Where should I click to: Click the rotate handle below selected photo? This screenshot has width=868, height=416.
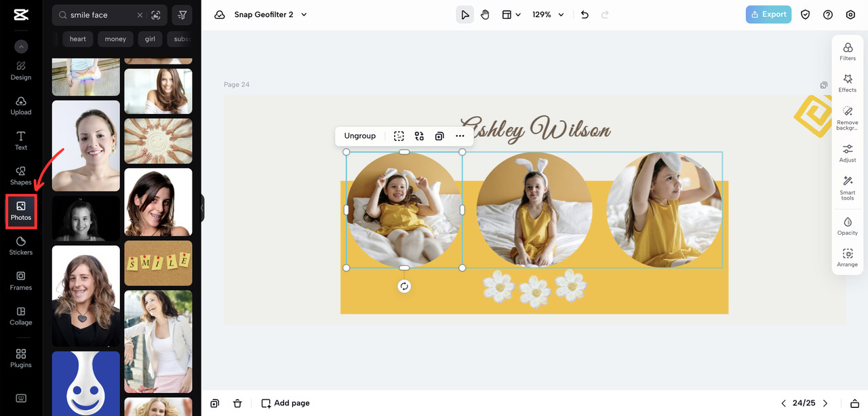pyautogui.click(x=404, y=286)
